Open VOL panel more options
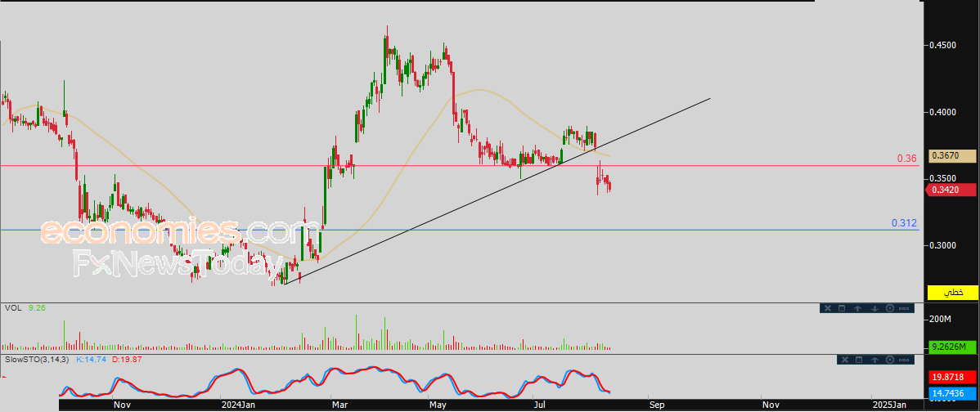980x412 pixels. 904,308
